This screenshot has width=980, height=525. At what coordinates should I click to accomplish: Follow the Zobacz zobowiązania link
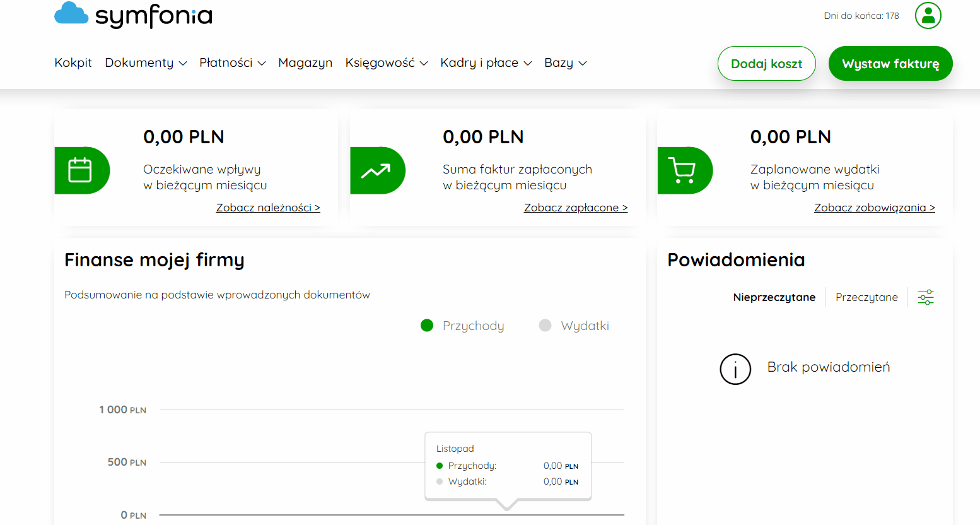pos(875,208)
